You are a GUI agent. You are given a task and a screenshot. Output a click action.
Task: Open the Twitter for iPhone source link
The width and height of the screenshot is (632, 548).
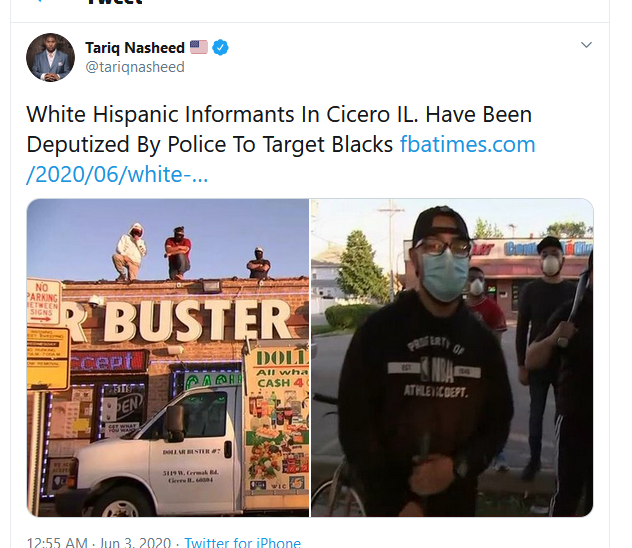coord(243,542)
